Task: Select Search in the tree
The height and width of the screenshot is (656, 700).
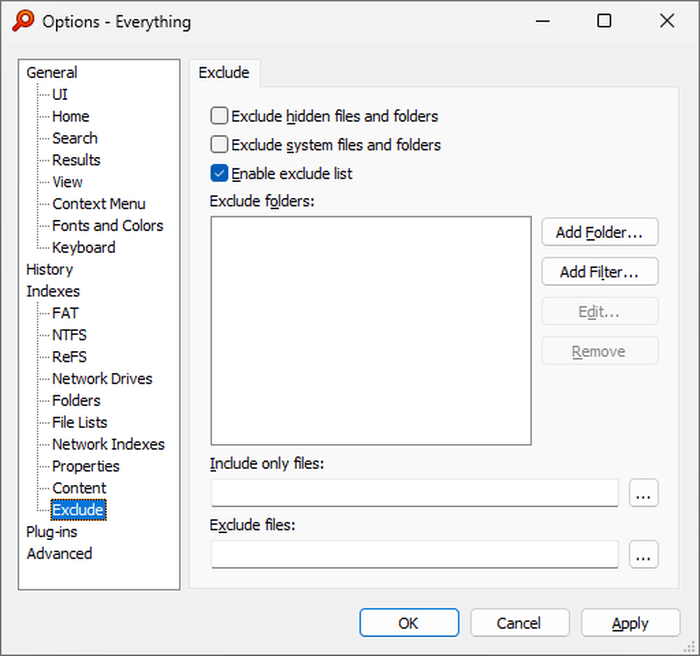Action: [75, 138]
